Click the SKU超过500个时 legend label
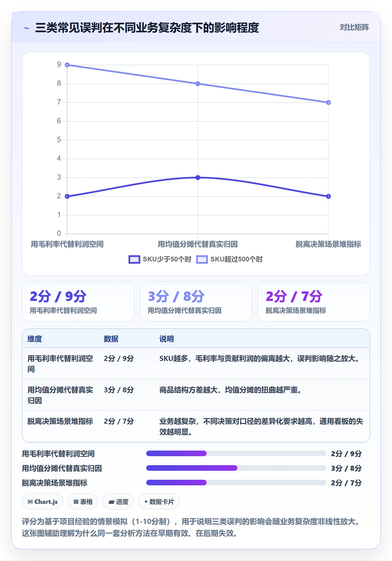 coord(236,259)
